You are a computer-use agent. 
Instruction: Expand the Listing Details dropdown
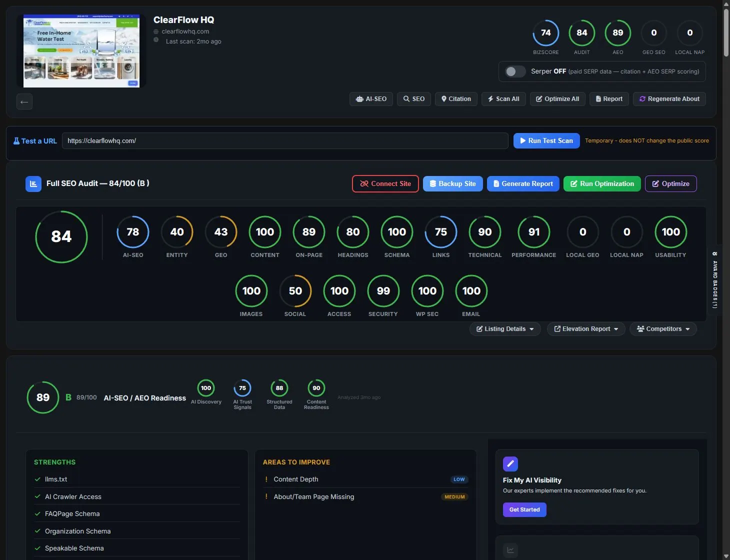(505, 329)
